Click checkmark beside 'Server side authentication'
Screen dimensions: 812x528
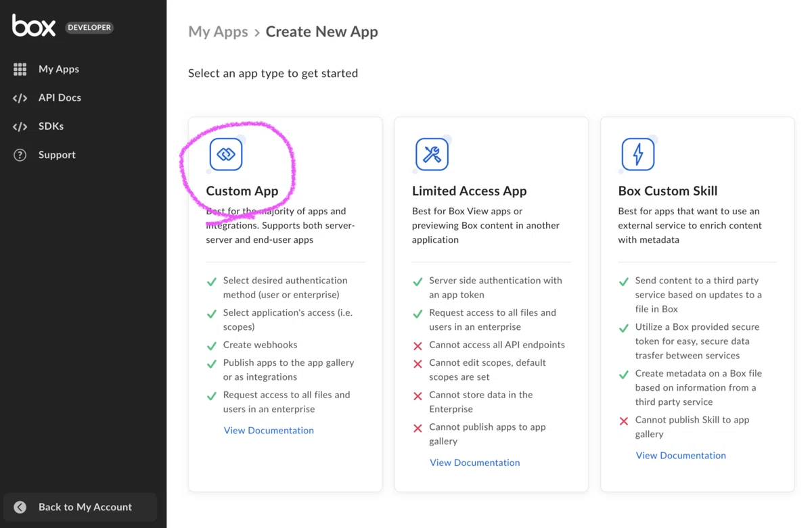pos(418,281)
